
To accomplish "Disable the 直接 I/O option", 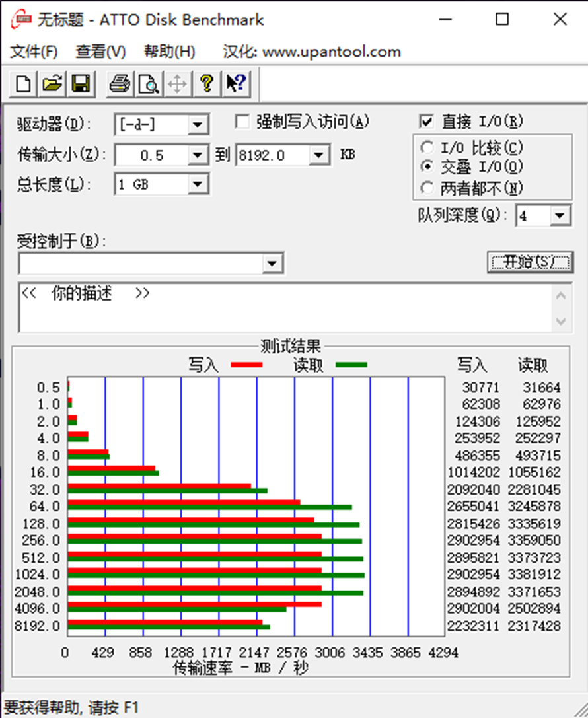I will 427,121.
